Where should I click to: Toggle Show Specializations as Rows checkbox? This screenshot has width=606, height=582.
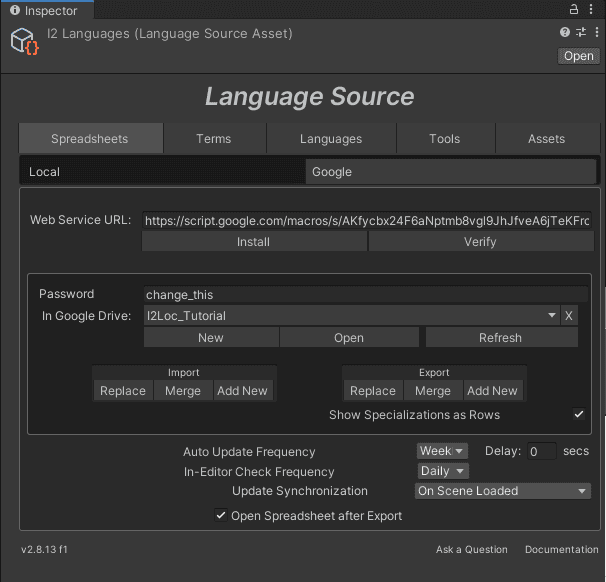pos(579,414)
